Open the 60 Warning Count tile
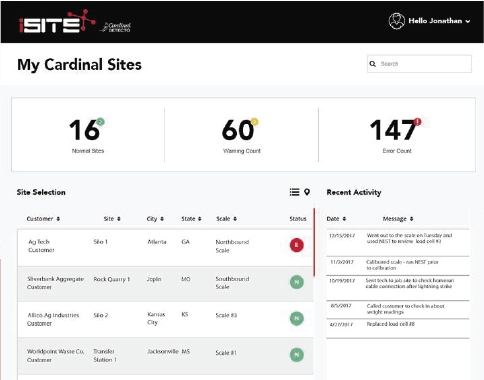Image resolution: width=484 pixels, height=380 pixels. point(242,135)
